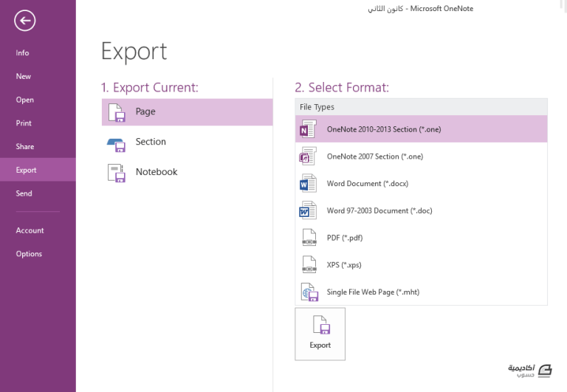This screenshot has width=567, height=392.
Task: Select Page under Export Current
Action: point(187,112)
